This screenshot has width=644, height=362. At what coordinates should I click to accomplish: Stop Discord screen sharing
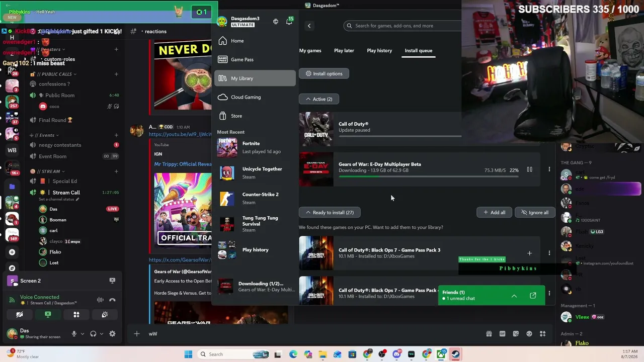click(x=48, y=315)
